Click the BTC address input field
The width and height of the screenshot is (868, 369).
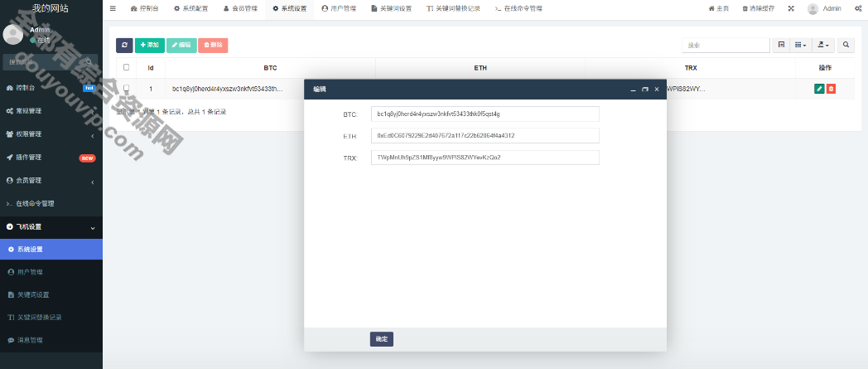(485, 114)
